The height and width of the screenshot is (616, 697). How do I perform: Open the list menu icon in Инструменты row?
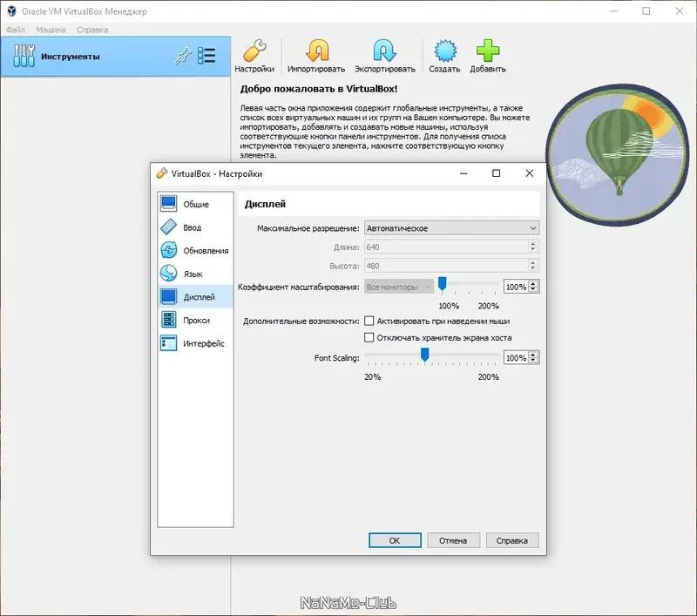tap(206, 56)
